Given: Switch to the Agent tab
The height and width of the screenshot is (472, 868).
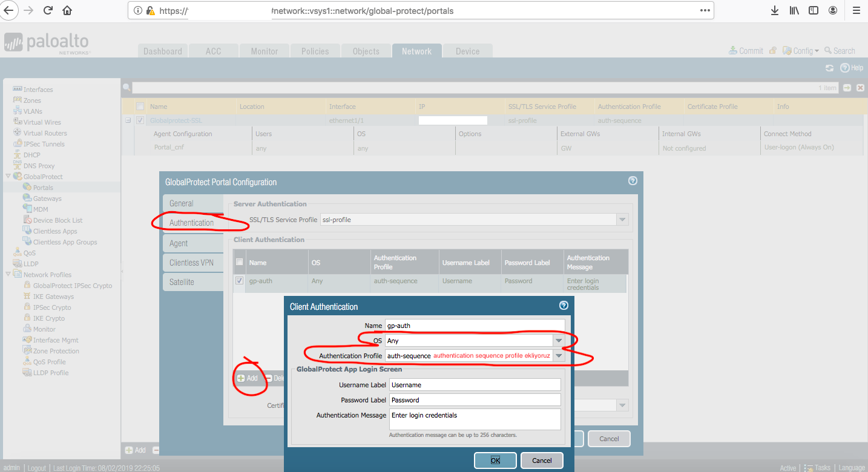Looking at the screenshot, I should [x=179, y=243].
